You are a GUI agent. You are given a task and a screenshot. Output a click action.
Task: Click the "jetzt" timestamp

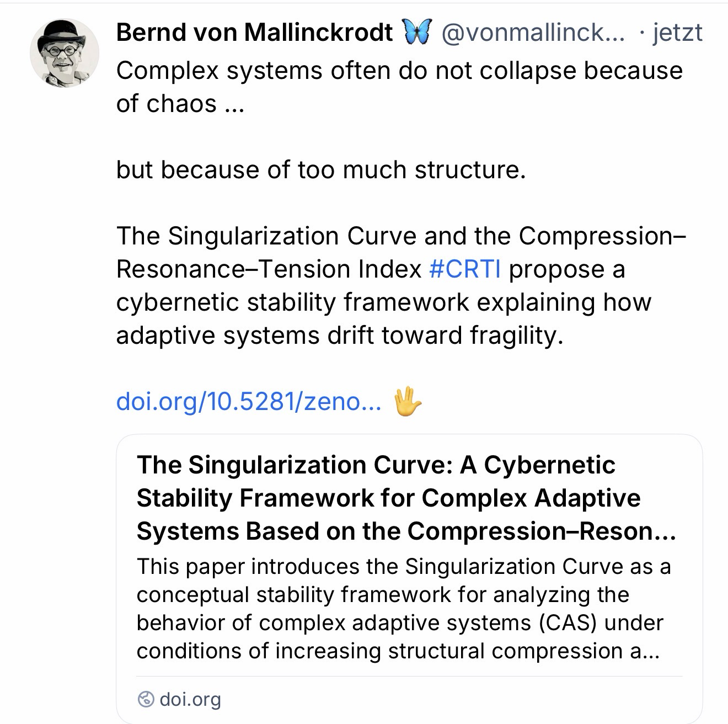(677, 33)
